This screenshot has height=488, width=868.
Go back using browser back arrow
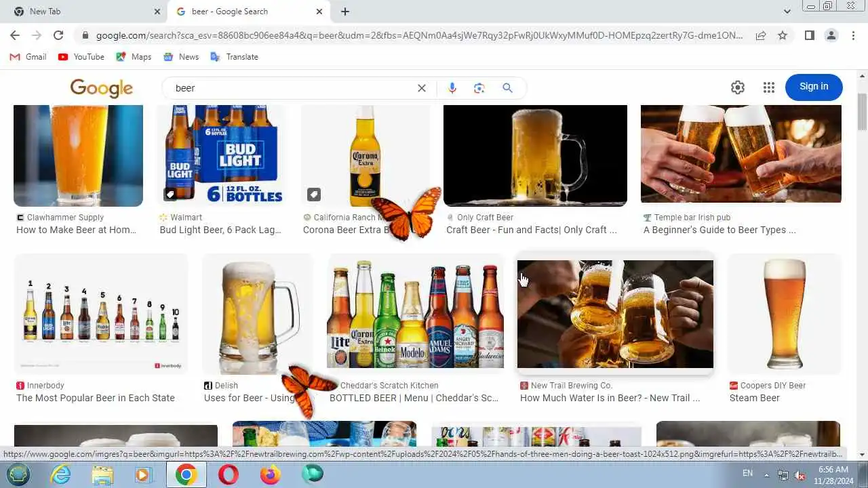coord(15,35)
